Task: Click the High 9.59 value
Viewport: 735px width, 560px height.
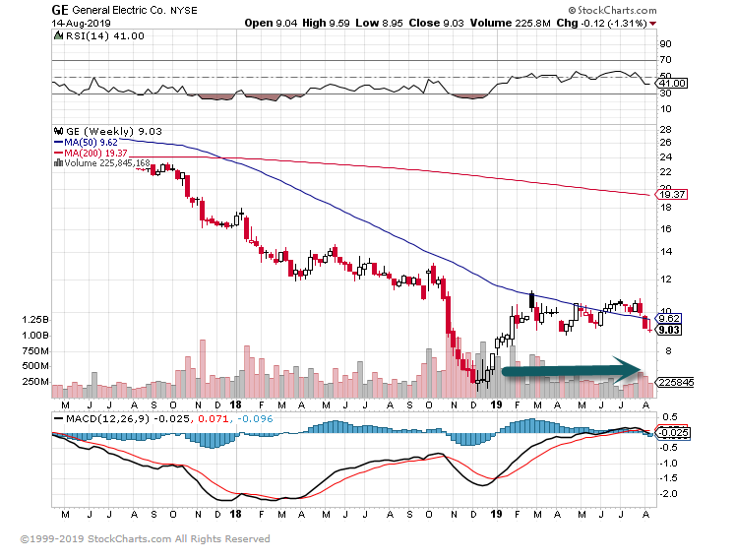Action: [x=326, y=23]
